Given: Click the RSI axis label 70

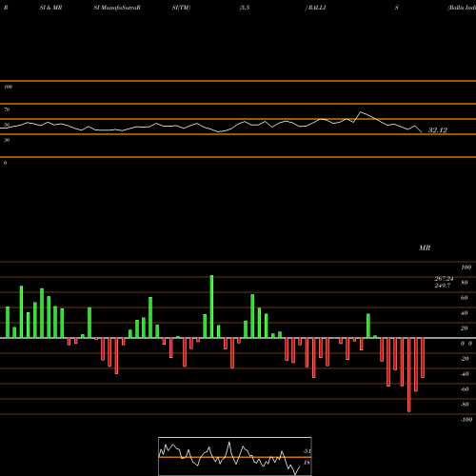Looking at the screenshot, I should click(7, 109).
